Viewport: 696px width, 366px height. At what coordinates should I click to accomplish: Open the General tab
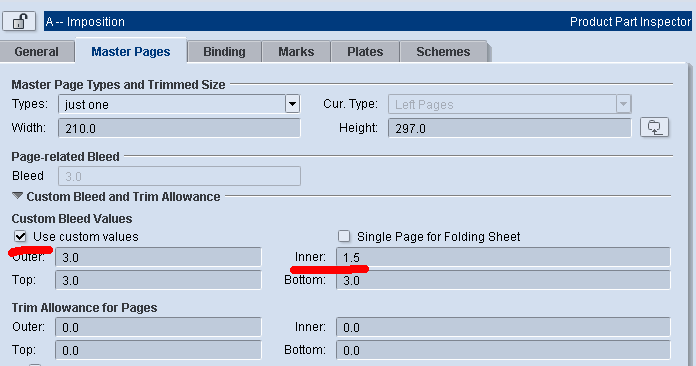pos(36,52)
